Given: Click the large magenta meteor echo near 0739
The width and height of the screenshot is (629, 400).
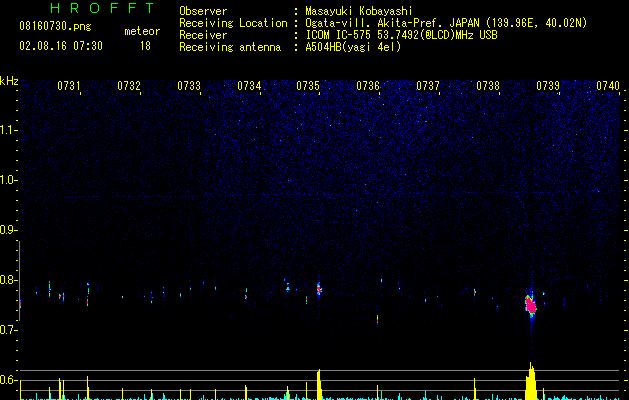Looking at the screenshot, I should click(x=531, y=306).
